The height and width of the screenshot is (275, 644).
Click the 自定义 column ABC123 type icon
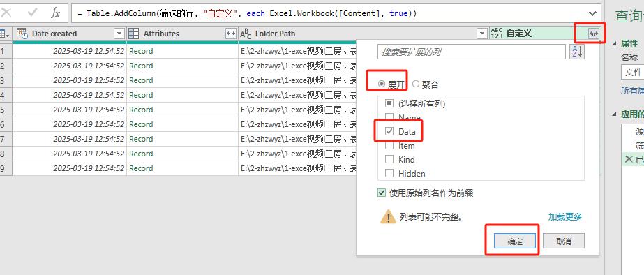click(x=497, y=34)
